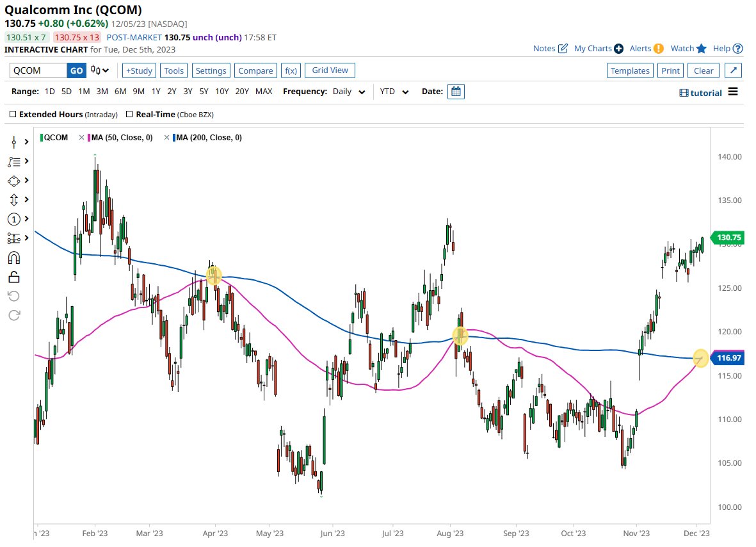Select the 1D range
Screen dimensions: 756x547
[x=50, y=91]
